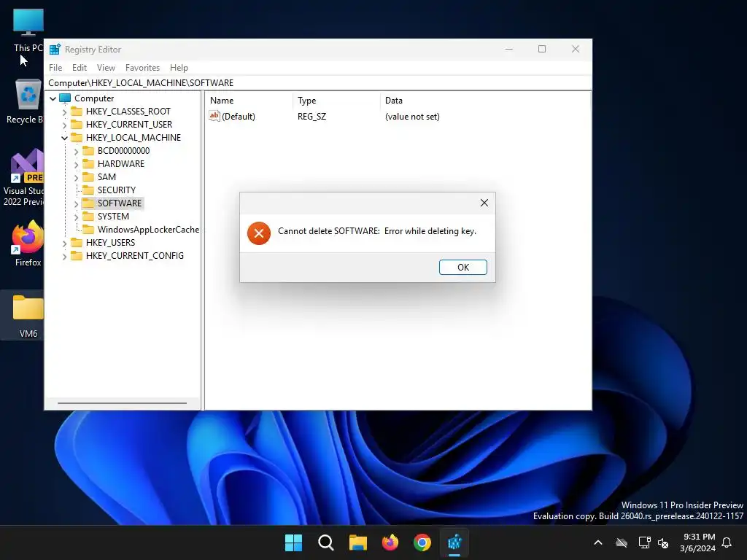Select BCD00000000 folder icon
747x560 pixels.
tap(88, 150)
